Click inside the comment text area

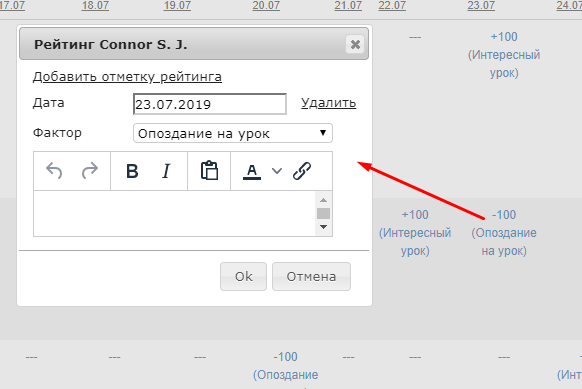tap(174, 213)
